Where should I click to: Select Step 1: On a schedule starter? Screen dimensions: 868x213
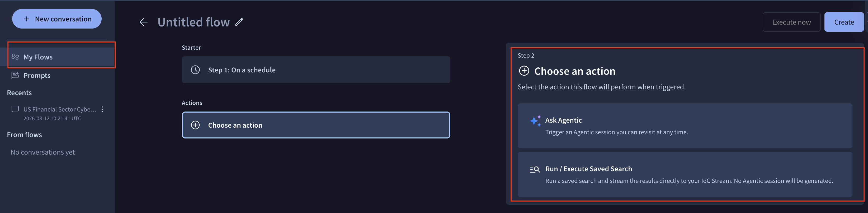pyautogui.click(x=316, y=70)
